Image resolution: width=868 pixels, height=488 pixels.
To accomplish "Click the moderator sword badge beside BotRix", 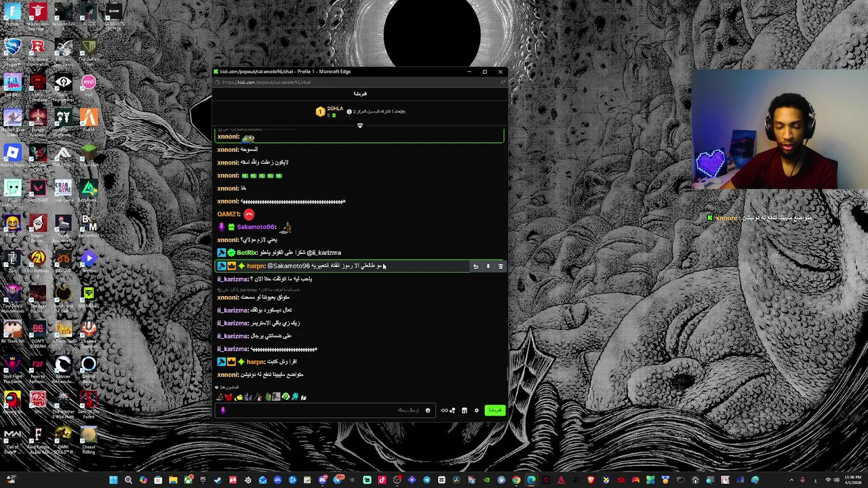I will [x=221, y=253].
